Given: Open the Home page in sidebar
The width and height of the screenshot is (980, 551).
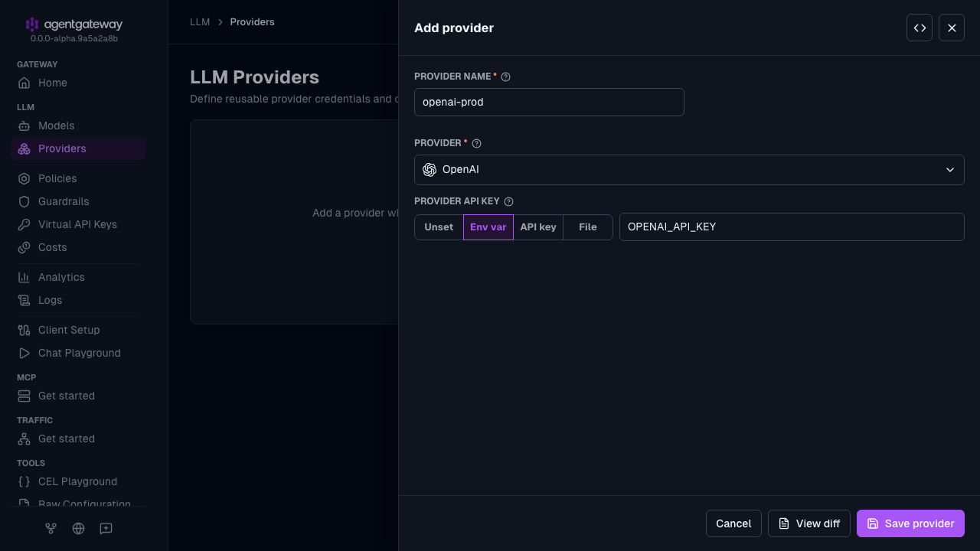Looking at the screenshot, I should (78, 83).
